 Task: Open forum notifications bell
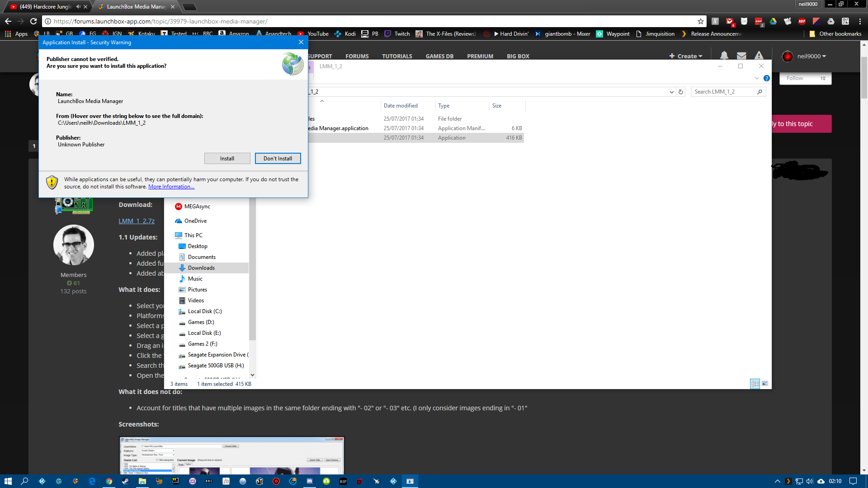point(724,56)
